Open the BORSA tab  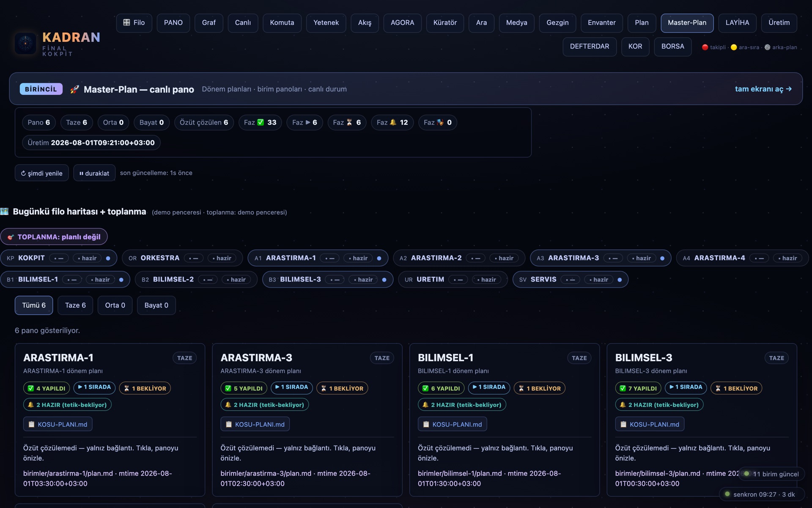click(672, 47)
